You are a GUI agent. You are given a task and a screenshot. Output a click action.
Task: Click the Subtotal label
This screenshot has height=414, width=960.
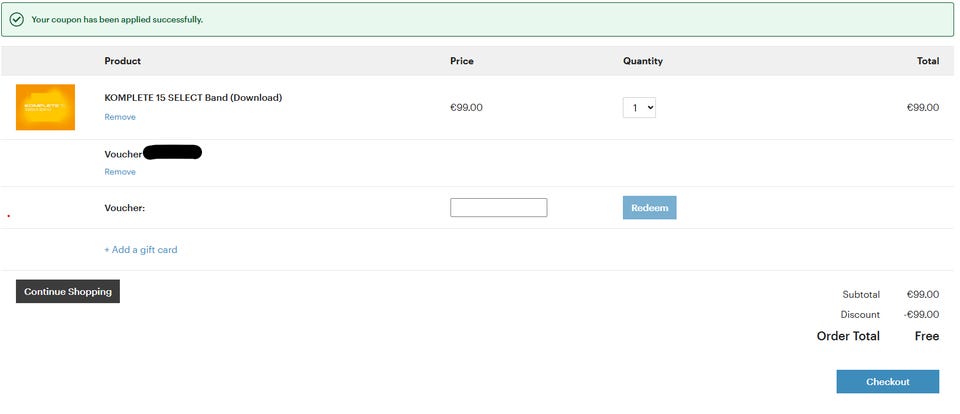pos(861,295)
